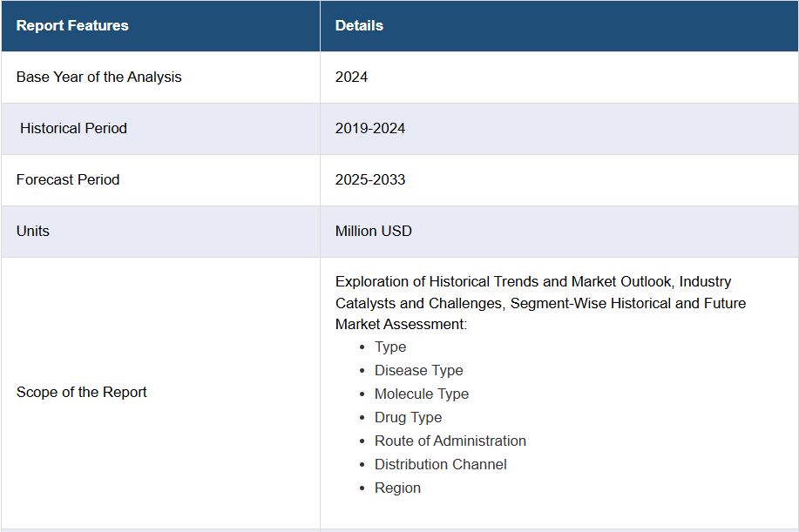799x532 pixels.
Task: Click the 'Route of Administration' bullet item
Action: 450,441
